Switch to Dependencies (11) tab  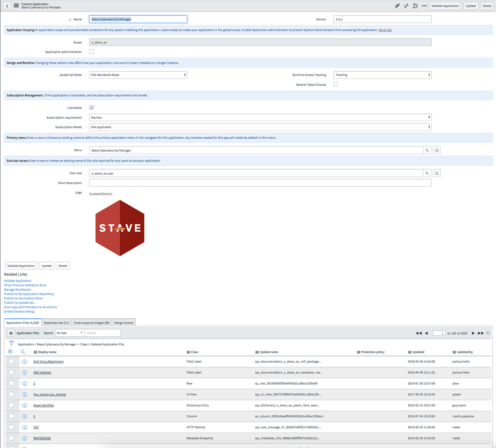point(56,323)
